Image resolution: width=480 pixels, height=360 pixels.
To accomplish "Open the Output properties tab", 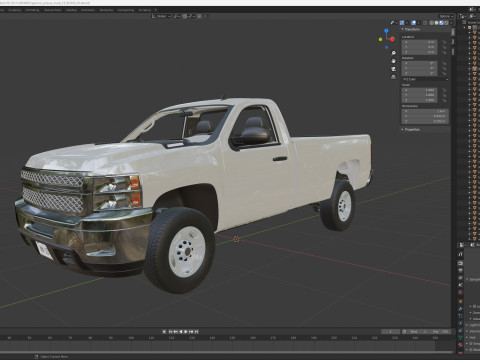I will tap(460, 270).
